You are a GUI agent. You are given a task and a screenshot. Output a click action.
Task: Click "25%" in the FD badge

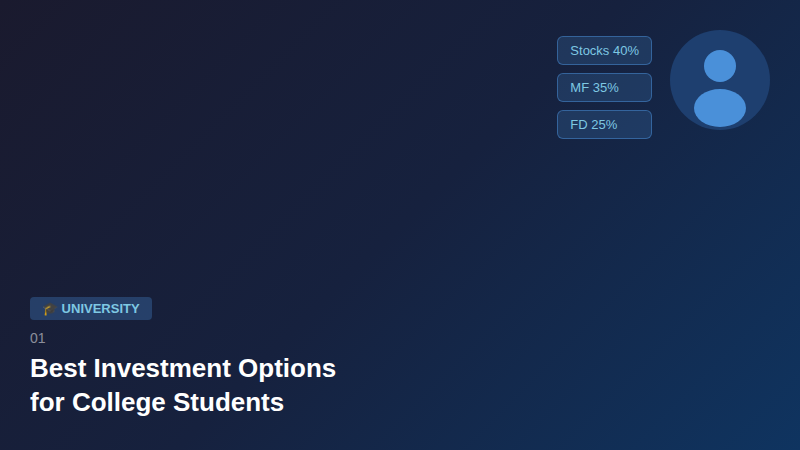point(604,125)
